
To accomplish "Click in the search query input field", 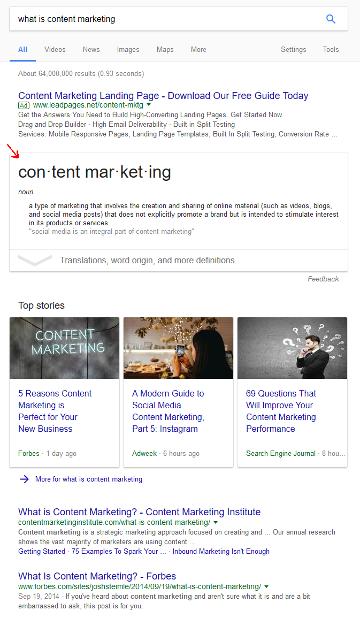I will (166, 19).
